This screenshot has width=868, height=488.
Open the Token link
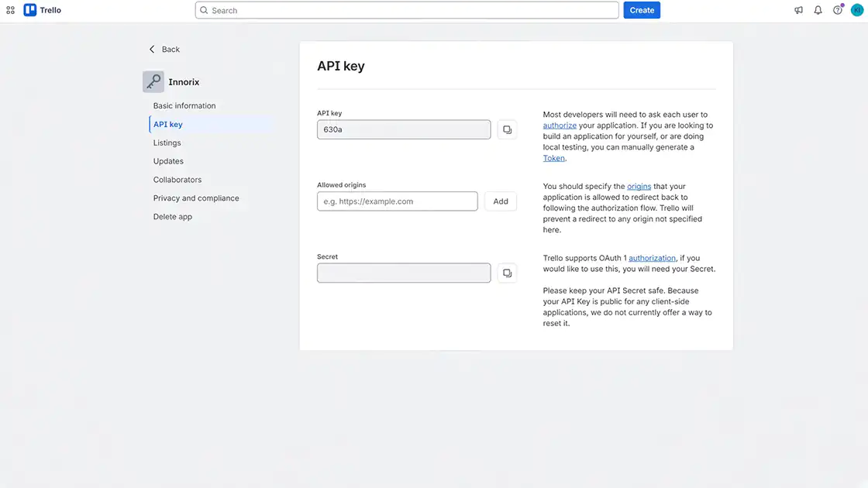pyautogui.click(x=553, y=158)
